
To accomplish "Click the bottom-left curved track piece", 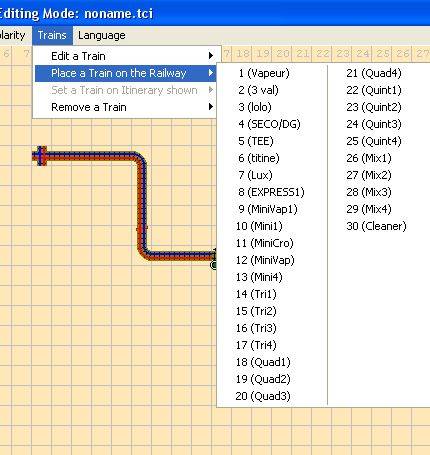I will [144, 253].
